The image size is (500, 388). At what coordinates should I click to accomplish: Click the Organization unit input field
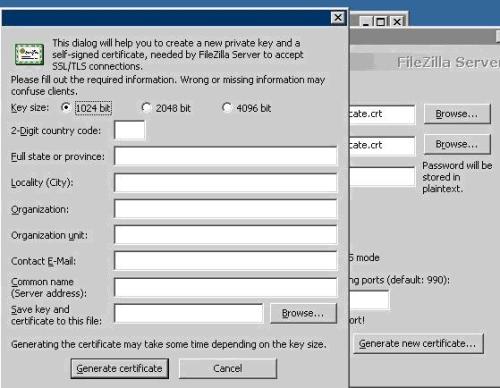[x=225, y=235]
